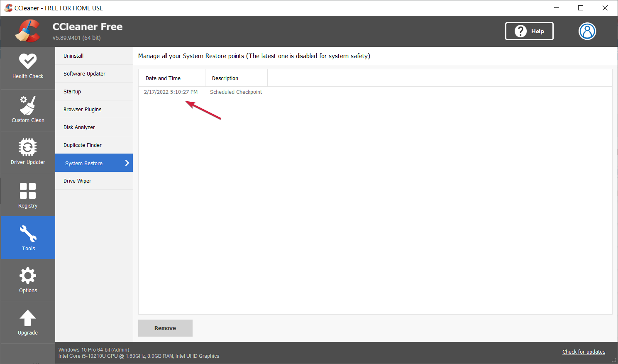Click the Remove button
The height and width of the screenshot is (364, 618).
coord(165,328)
